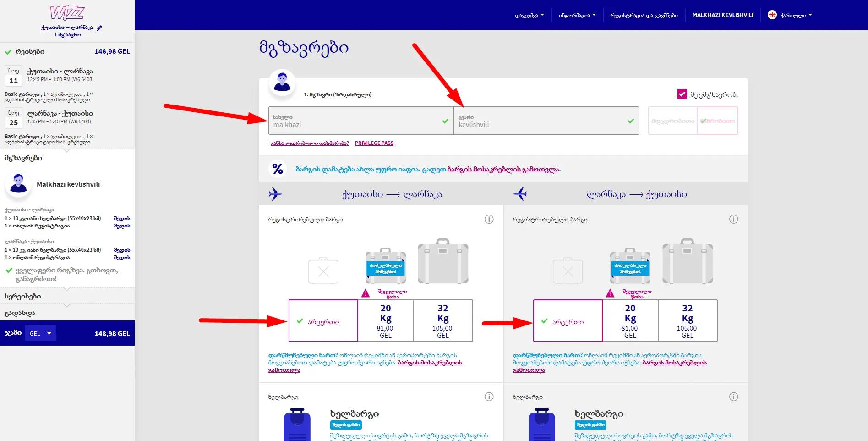Toggle the "მე ვმგზავრობ" checkbox
868x441 pixels.
[682, 94]
